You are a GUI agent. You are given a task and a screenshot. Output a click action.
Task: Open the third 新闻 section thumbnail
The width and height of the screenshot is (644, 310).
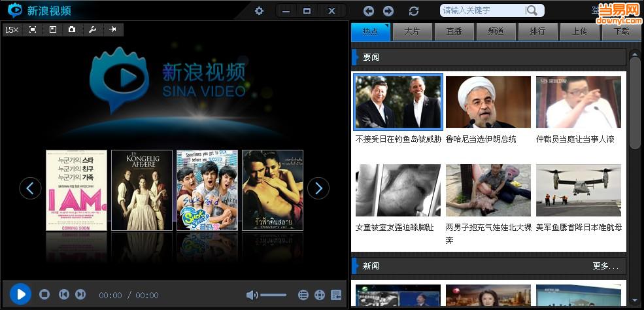(x=578, y=296)
